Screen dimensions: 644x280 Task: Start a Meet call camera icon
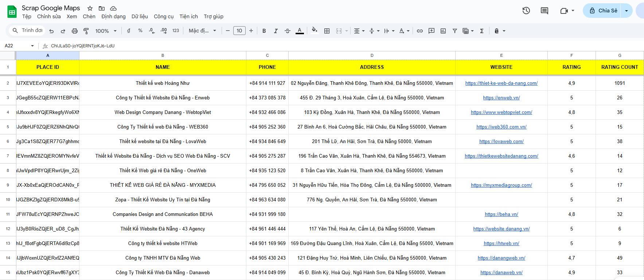pos(564,11)
